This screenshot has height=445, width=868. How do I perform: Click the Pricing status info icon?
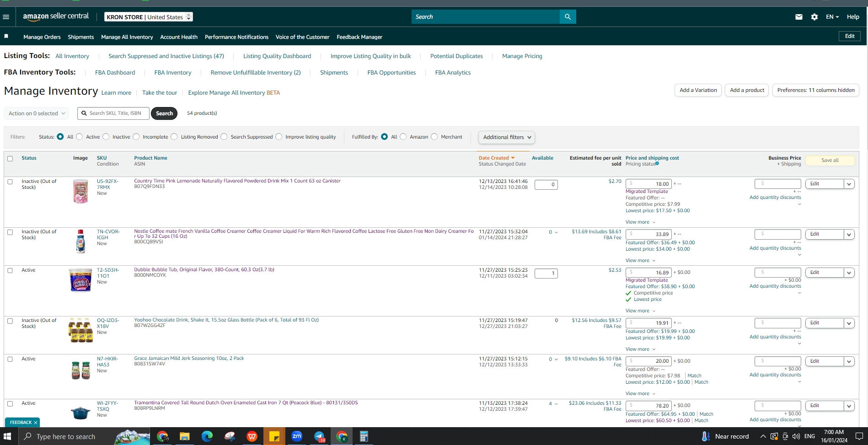coord(657,164)
